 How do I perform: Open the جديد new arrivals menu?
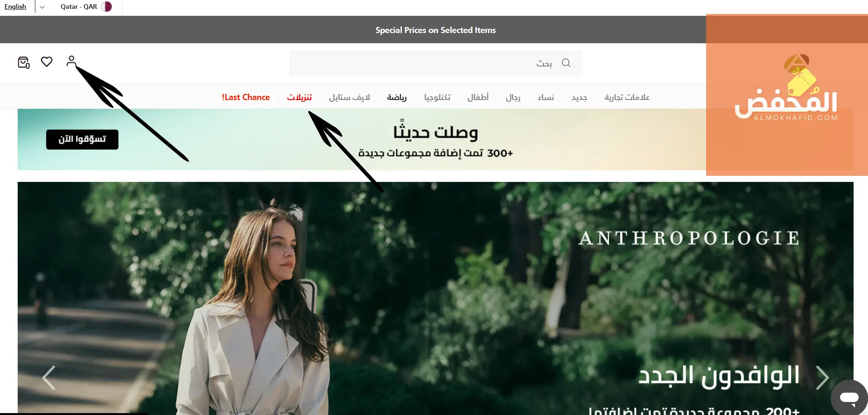tap(579, 97)
